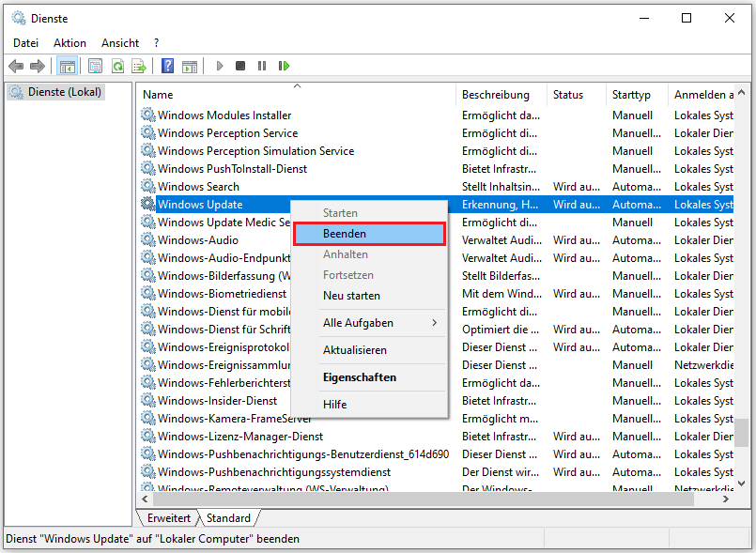Image resolution: width=756 pixels, height=553 pixels.
Task: Click "Stellt Bilderfas..." description cell
Action: click(501, 276)
